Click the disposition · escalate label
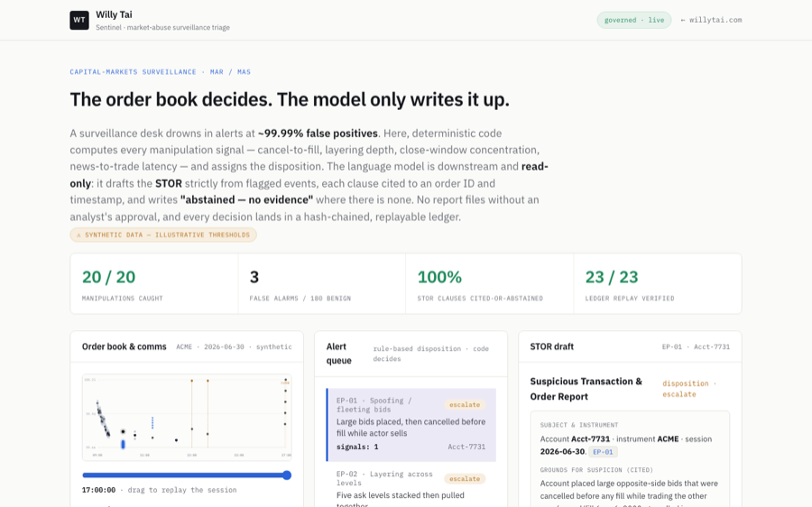This screenshot has height=507, width=812. 688,389
